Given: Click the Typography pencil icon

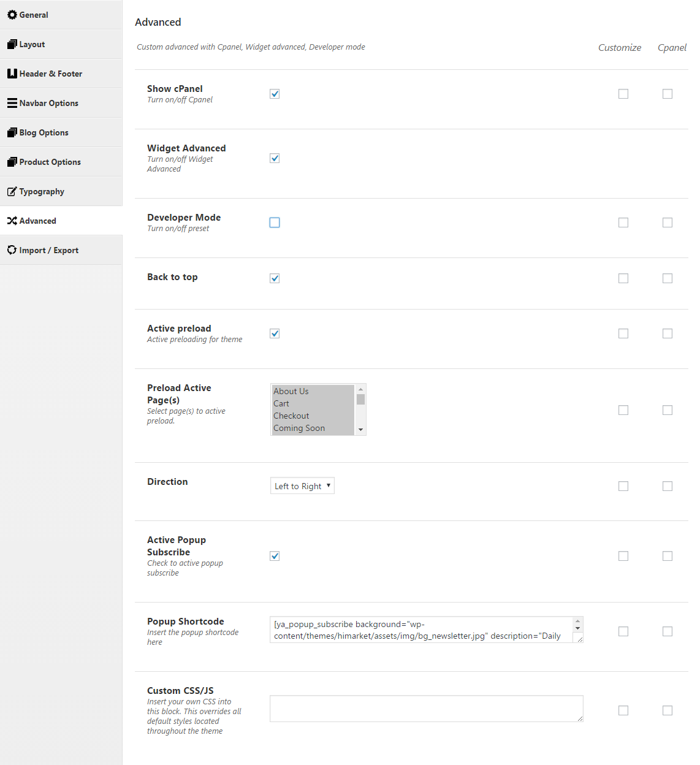Looking at the screenshot, I should point(12,191).
